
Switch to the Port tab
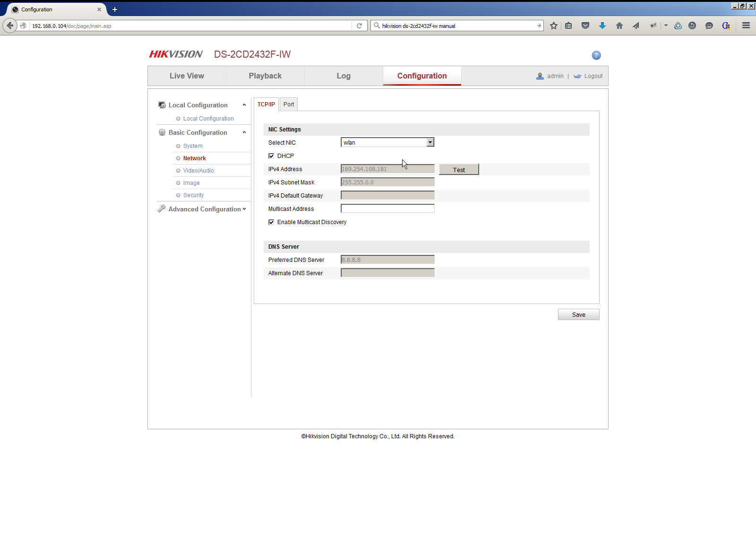click(289, 104)
